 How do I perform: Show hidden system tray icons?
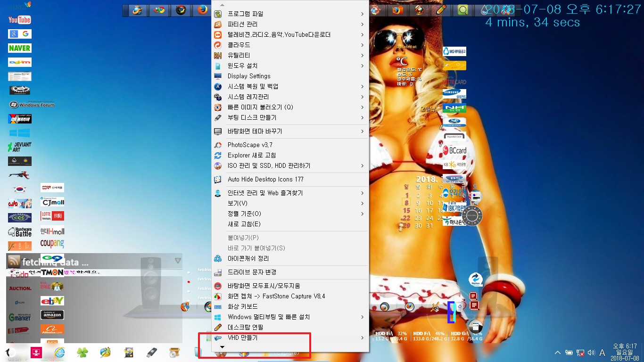558,353
